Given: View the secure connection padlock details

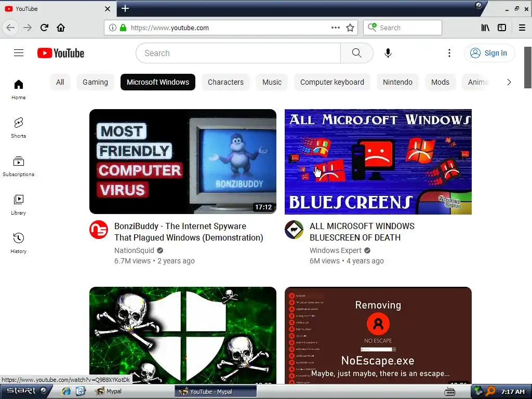Looking at the screenshot, I should click(123, 28).
